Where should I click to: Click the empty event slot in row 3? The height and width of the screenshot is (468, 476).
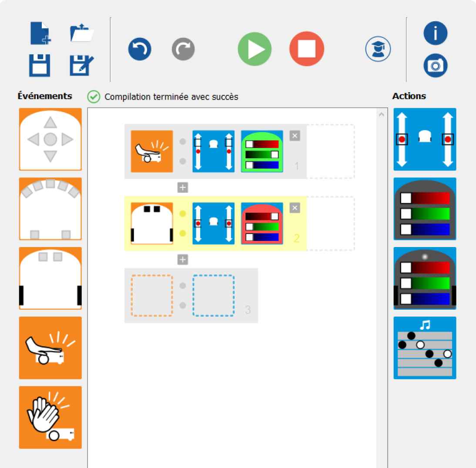pyautogui.click(x=152, y=295)
